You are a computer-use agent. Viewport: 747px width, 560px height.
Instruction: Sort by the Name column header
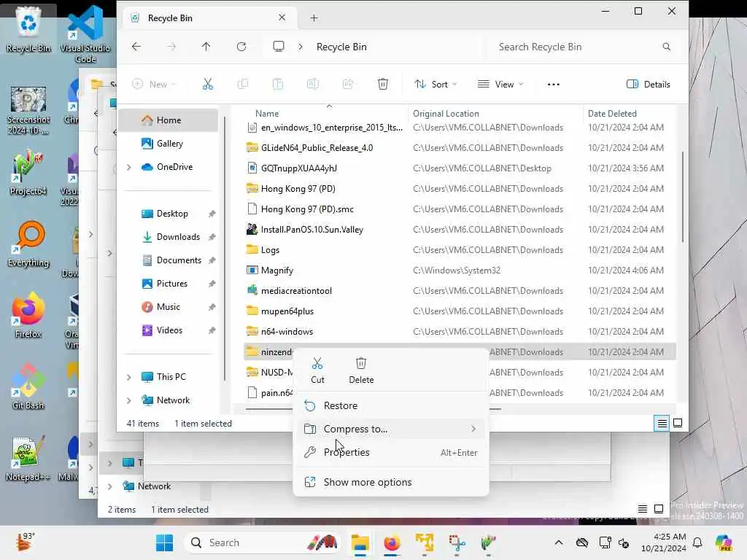click(267, 114)
